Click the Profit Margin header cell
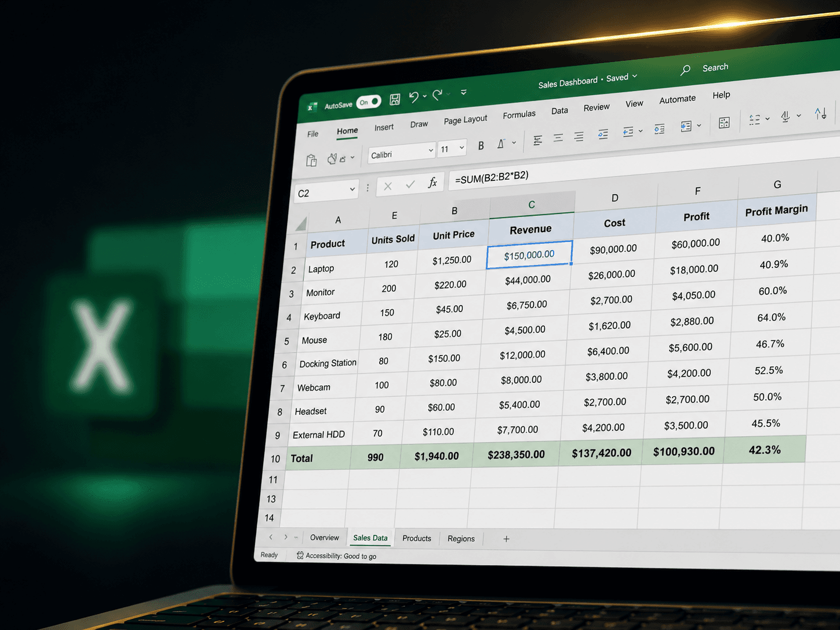This screenshot has width=840, height=630. tap(776, 210)
